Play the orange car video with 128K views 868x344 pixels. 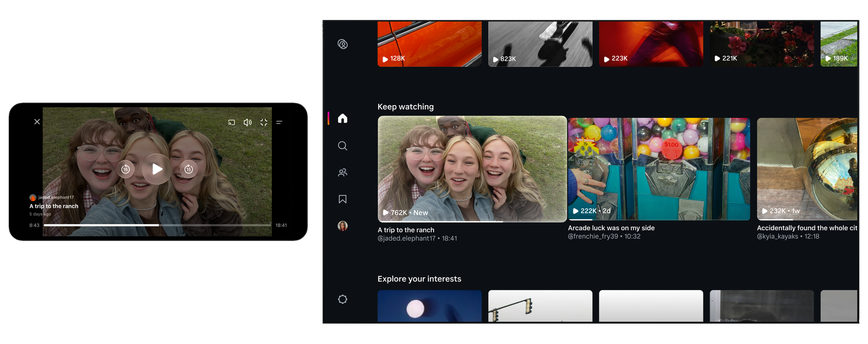430,43
